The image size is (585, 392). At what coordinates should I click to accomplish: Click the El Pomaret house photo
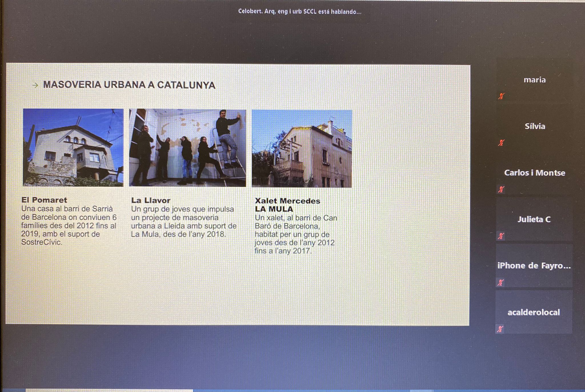73,147
